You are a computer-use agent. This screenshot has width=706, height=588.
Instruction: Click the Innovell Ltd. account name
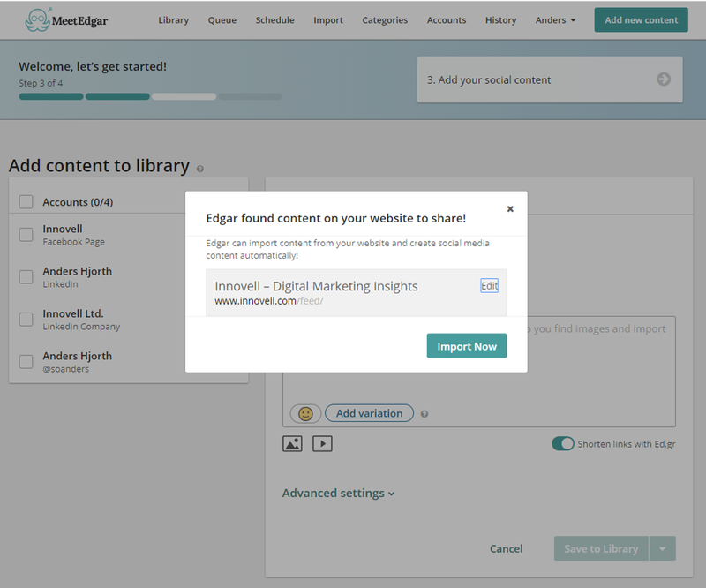(73, 313)
